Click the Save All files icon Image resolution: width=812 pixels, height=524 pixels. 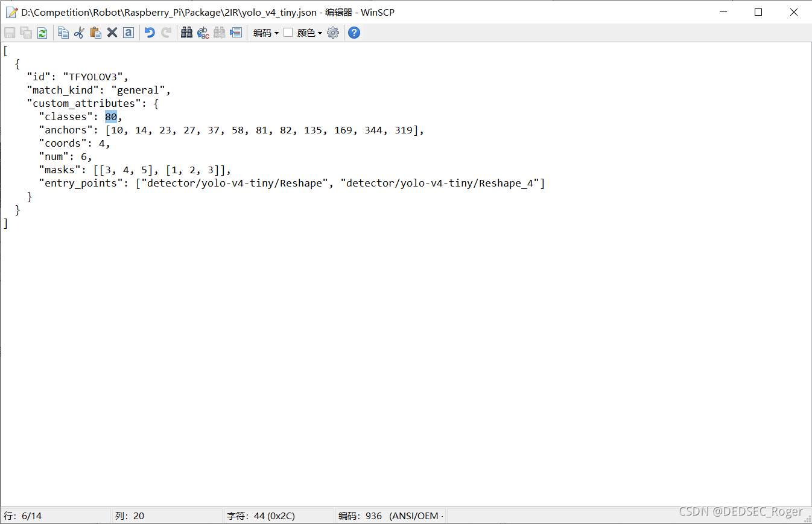(26, 33)
